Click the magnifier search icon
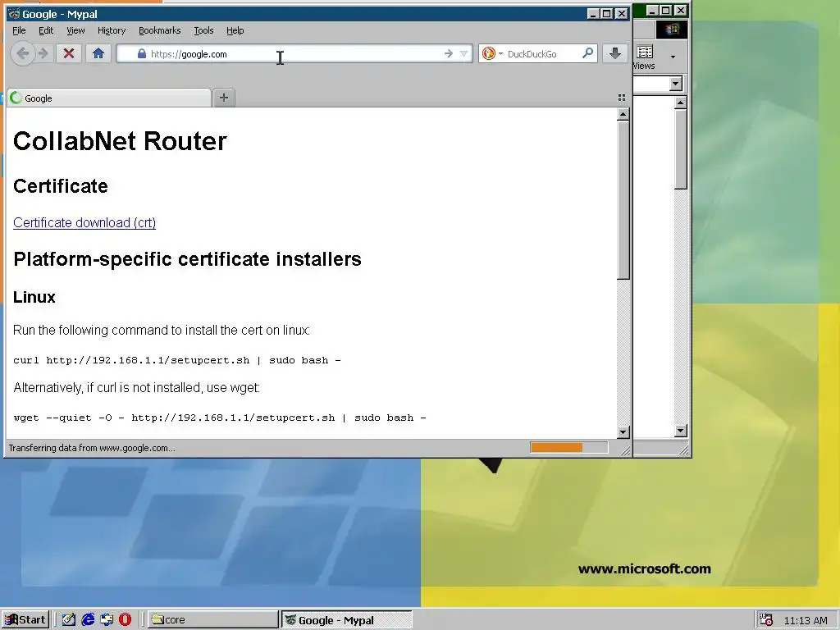This screenshot has height=630, width=840. click(x=587, y=53)
